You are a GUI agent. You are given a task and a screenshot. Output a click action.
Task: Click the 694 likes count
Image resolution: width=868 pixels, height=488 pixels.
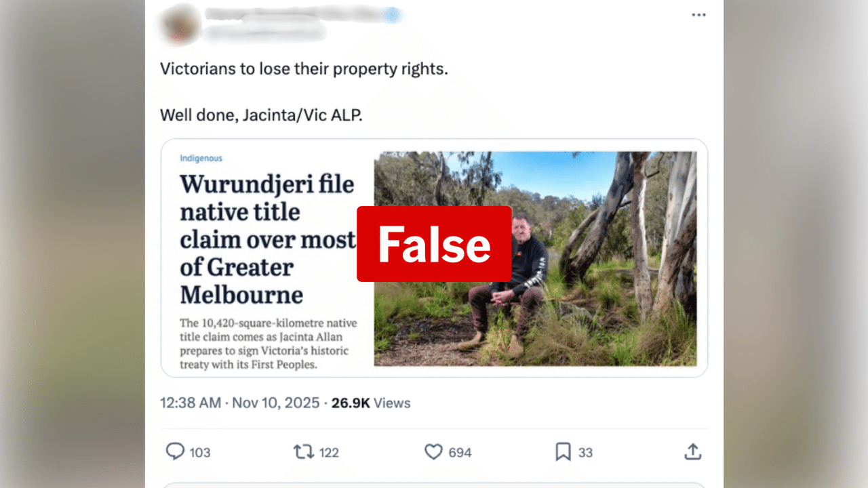[460, 452]
